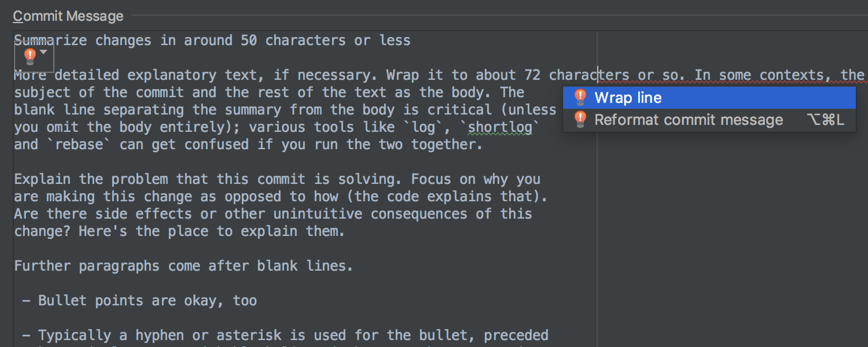Expand the dropdown arrow beside the lightbulb

(43, 52)
